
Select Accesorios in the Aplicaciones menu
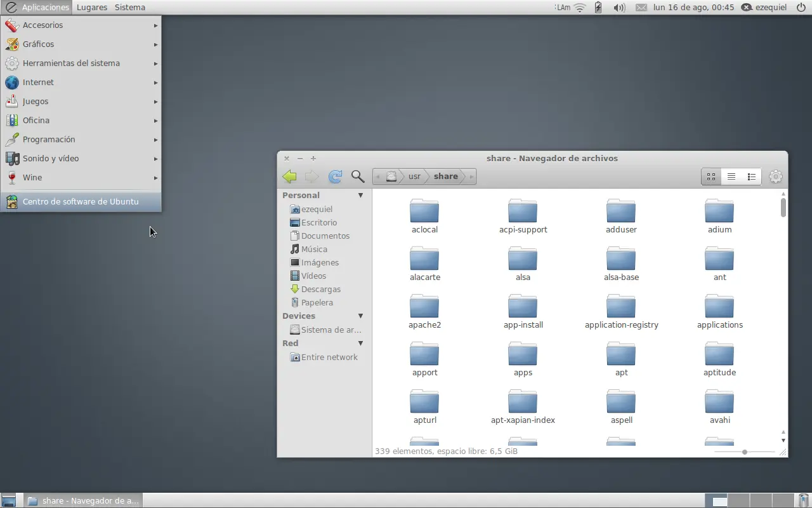point(43,25)
